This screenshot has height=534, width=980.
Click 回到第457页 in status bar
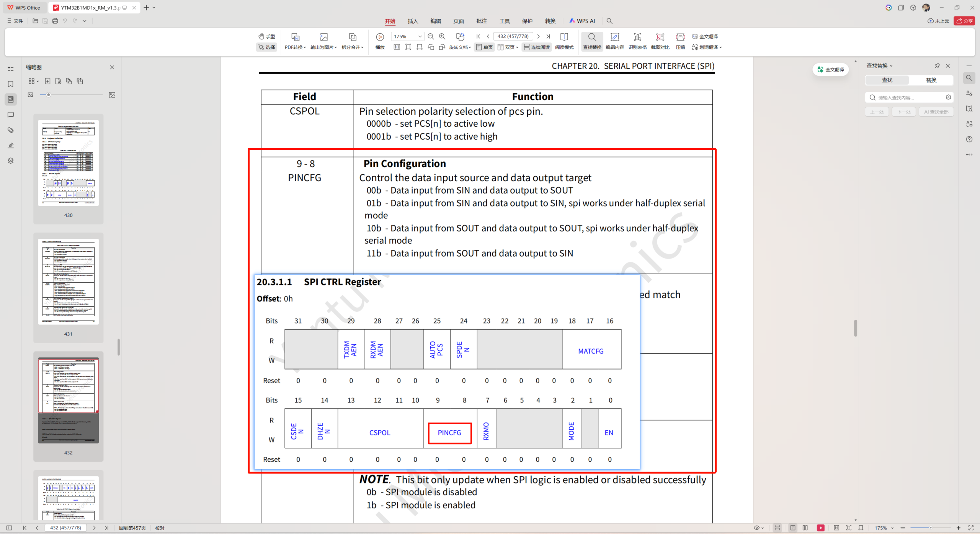132,528
